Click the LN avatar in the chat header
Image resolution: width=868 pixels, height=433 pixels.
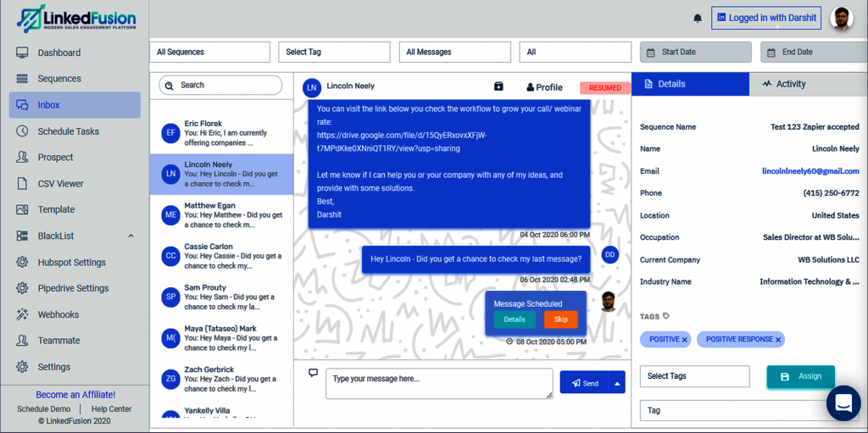tap(312, 87)
